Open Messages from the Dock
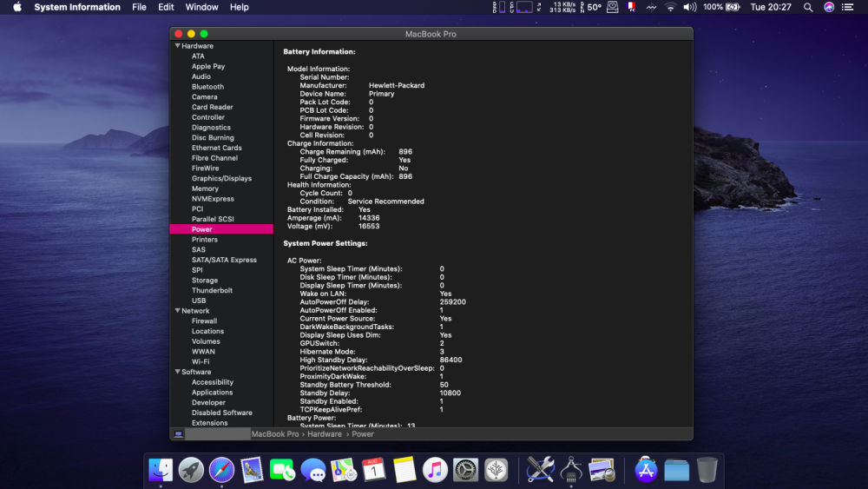The height and width of the screenshot is (489, 868). tap(313, 470)
